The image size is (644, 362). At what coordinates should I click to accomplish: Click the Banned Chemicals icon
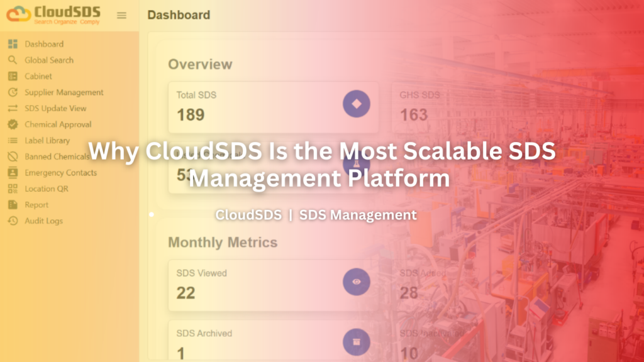(13, 156)
